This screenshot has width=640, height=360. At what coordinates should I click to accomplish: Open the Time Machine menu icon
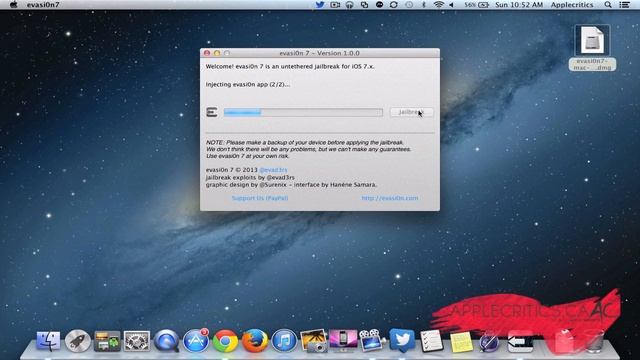point(409,4)
